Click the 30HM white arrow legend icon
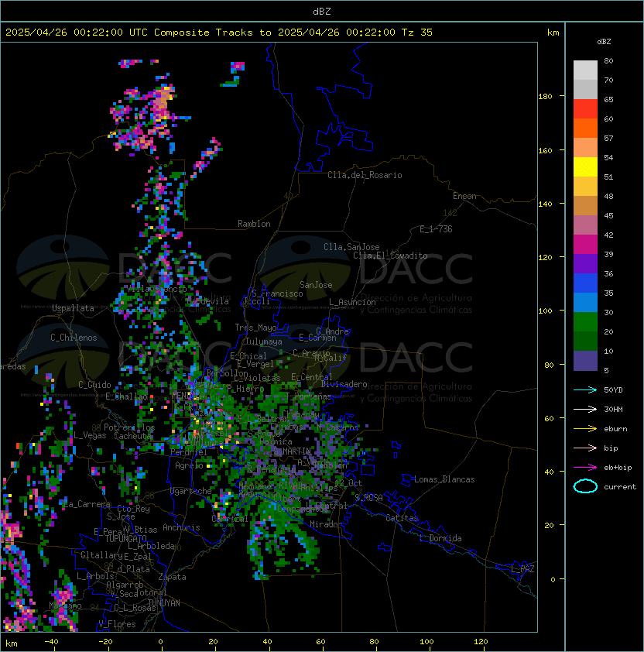 point(585,409)
